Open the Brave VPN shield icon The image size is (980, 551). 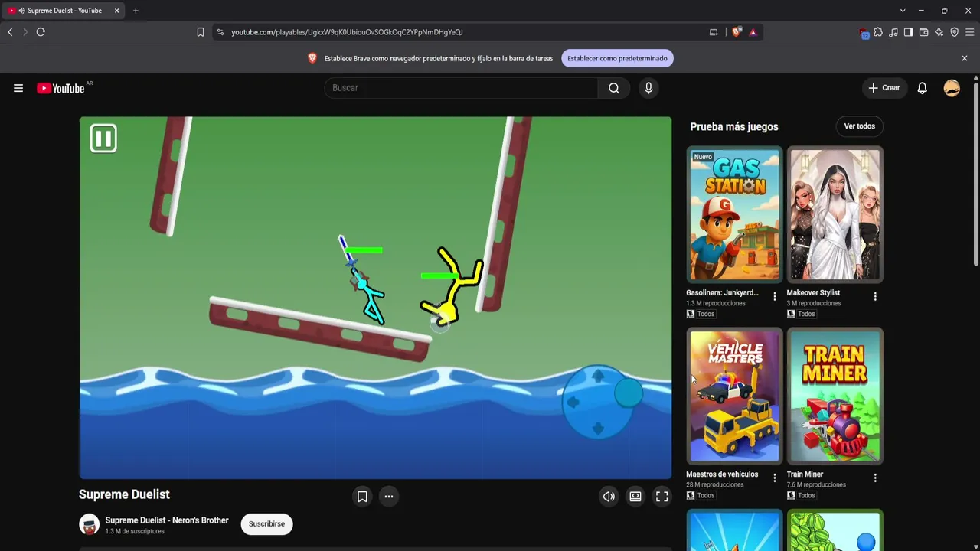point(955,32)
